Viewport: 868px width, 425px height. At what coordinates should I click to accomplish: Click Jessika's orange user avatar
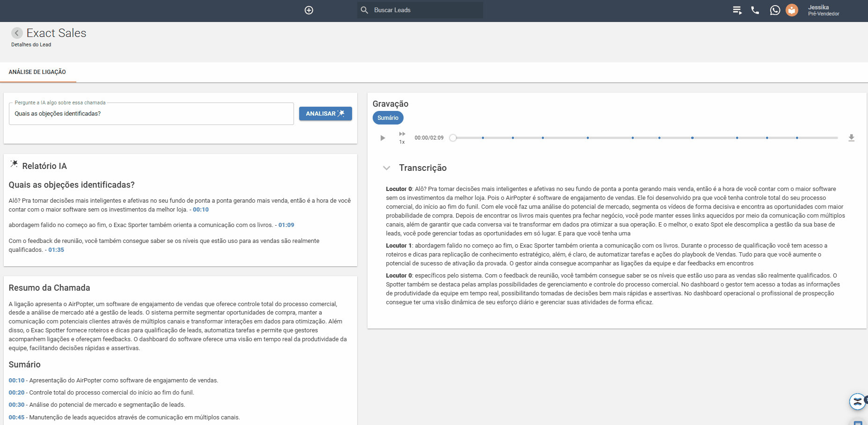(x=792, y=10)
